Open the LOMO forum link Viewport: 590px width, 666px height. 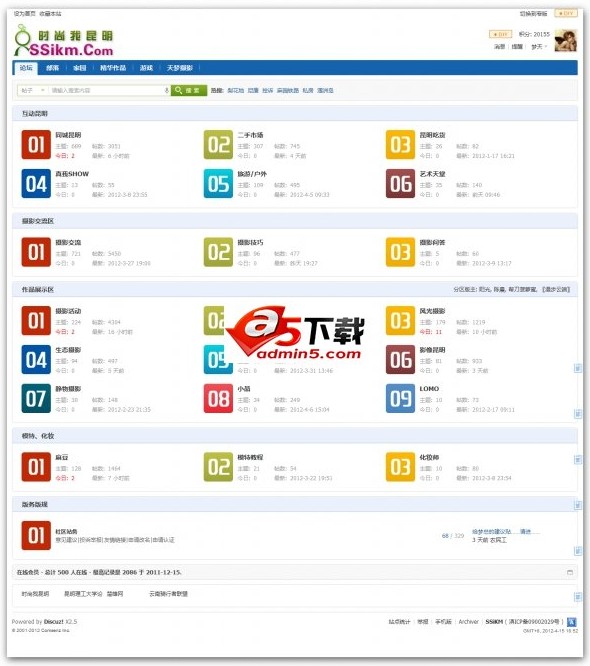(429, 389)
